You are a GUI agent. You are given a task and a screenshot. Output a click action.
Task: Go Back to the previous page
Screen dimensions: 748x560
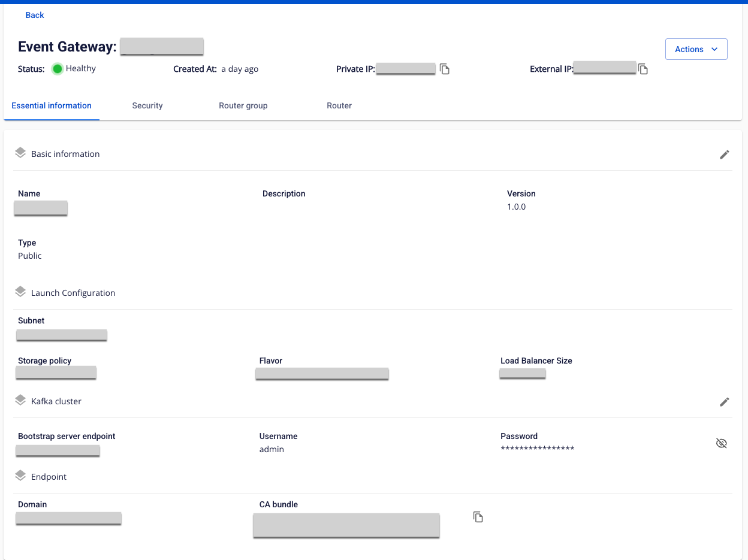(x=35, y=15)
